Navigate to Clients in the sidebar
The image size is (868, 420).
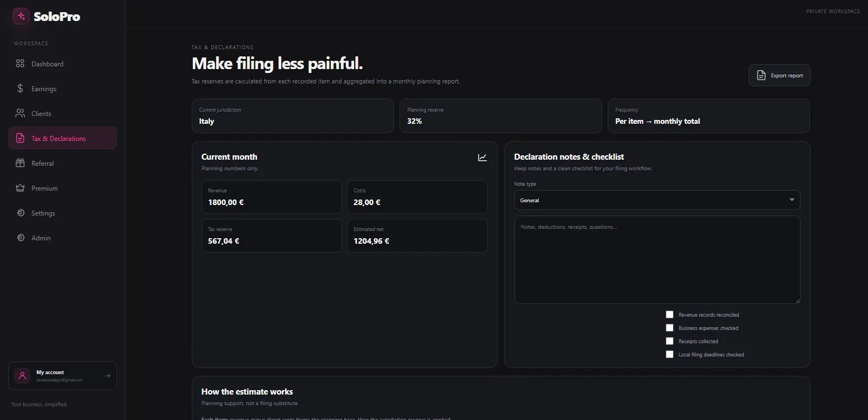tap(62, 113)
